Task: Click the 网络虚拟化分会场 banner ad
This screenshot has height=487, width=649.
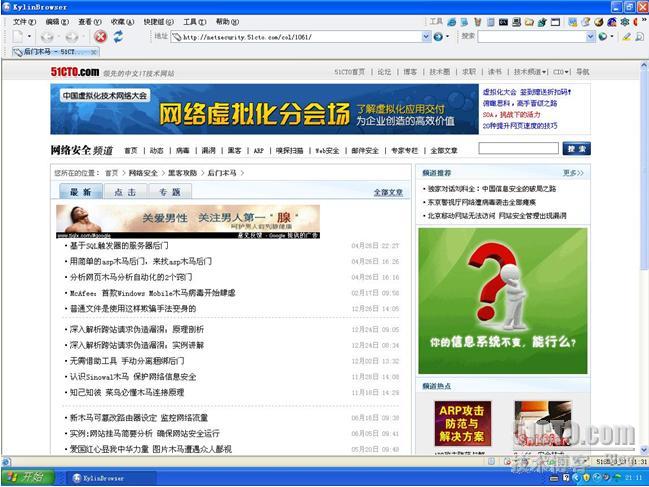Action: point(264,109)
